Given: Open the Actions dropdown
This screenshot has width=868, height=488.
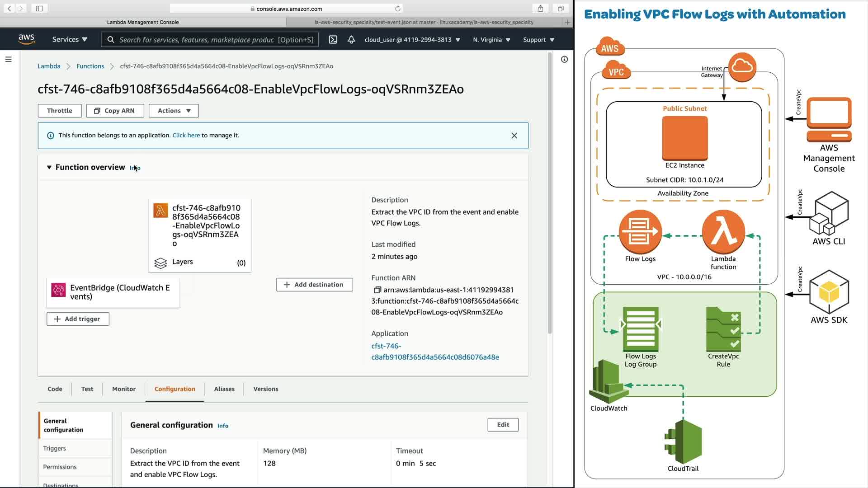Looking at the screenshot, I should click(174, 111).
